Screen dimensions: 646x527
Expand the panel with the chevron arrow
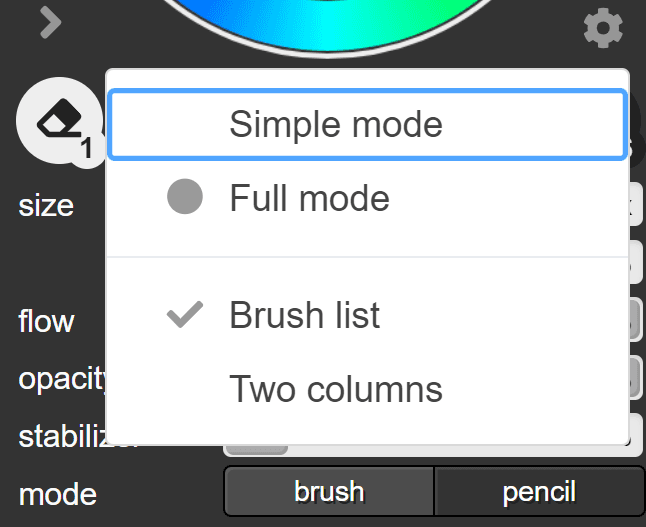click(50, 22)
